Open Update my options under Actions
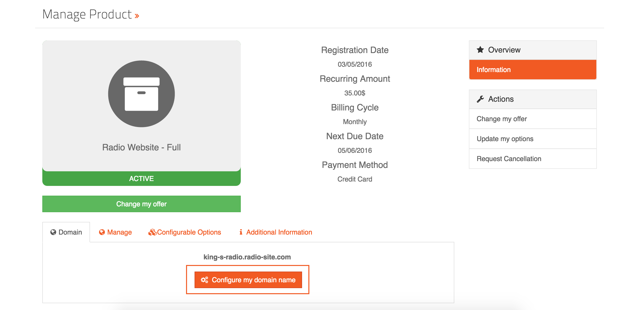Screen dimensions: 644x310 [533, 139]
